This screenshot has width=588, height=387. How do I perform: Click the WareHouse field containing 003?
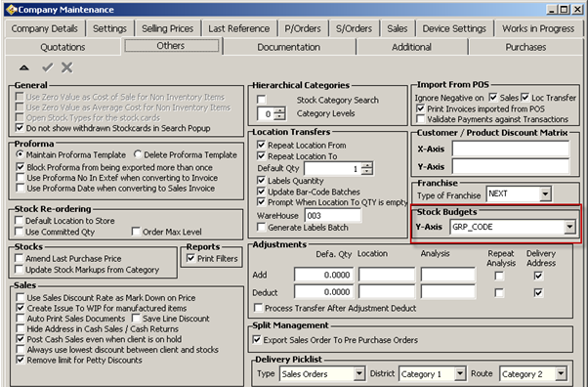(x=333, y=215)
